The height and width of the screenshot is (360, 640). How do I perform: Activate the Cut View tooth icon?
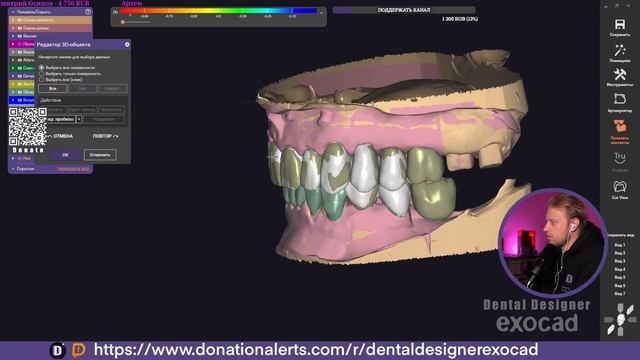pyautogui.click(x=620, y=187)
